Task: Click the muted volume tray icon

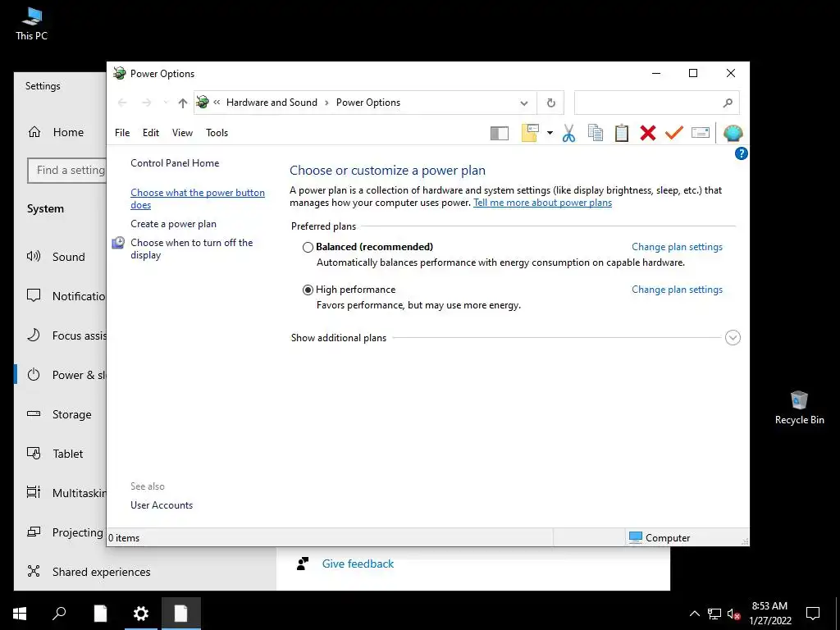Action: [733, 614]
